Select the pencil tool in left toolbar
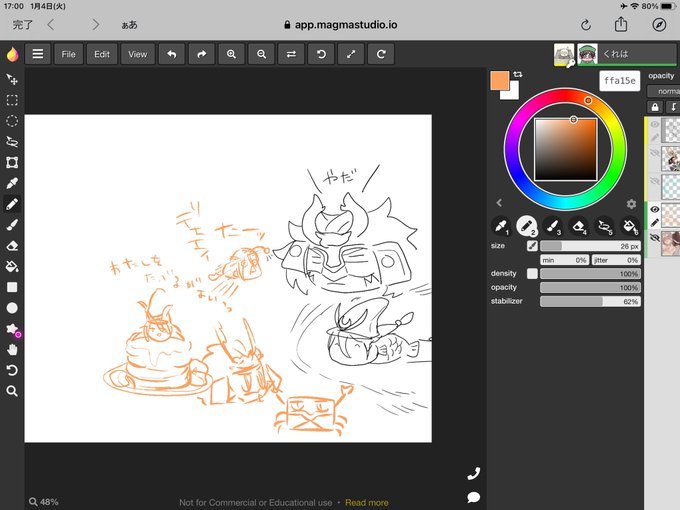Viewport: 680px width, 510px height. [12, 204]
